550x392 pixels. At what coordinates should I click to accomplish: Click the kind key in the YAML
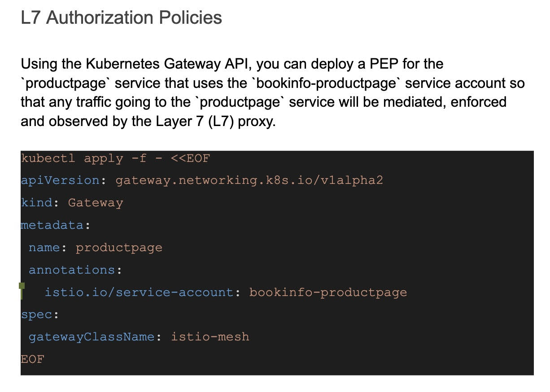36,203
